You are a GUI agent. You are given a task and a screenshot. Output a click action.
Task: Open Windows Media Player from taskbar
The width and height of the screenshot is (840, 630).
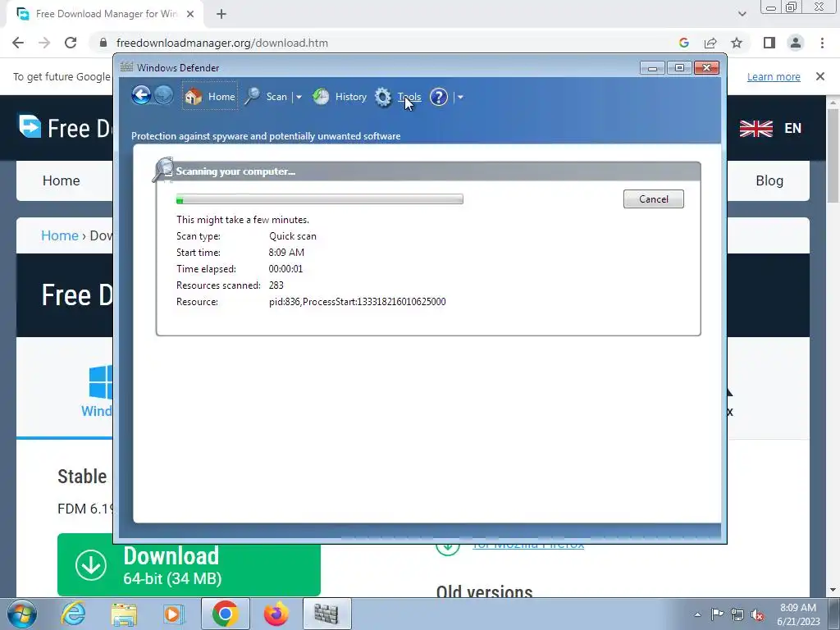(x=174, y=614)
